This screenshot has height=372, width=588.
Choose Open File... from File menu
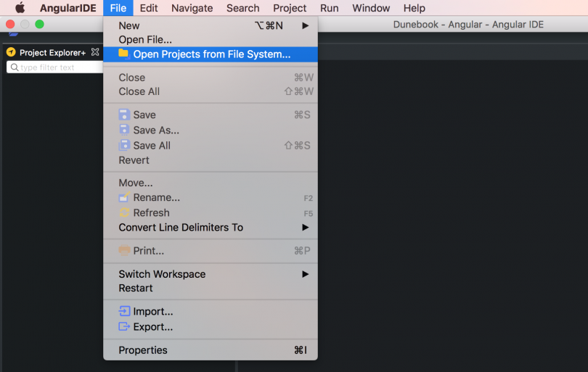coord(145,39)
